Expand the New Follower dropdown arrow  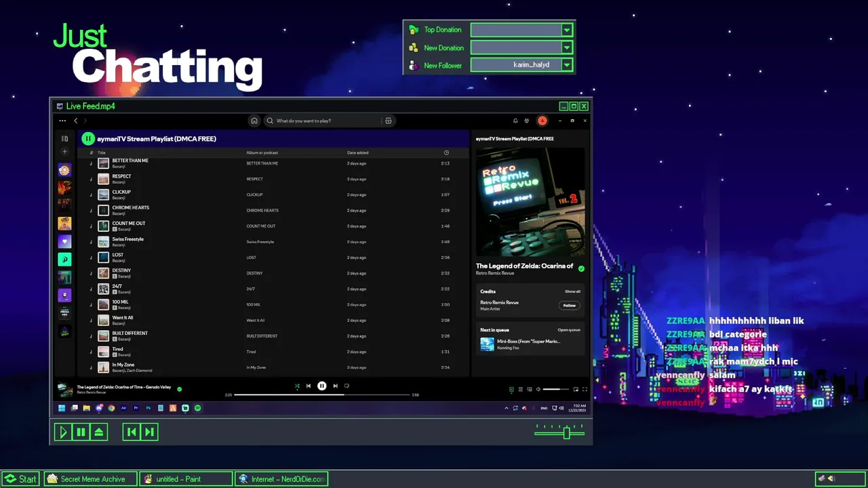567,65
